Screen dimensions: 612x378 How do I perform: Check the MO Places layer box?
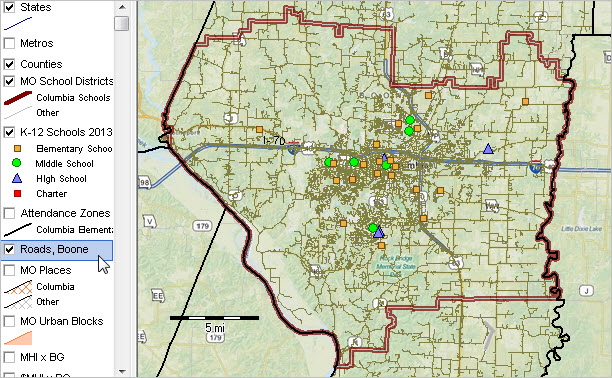coord(9,270)
